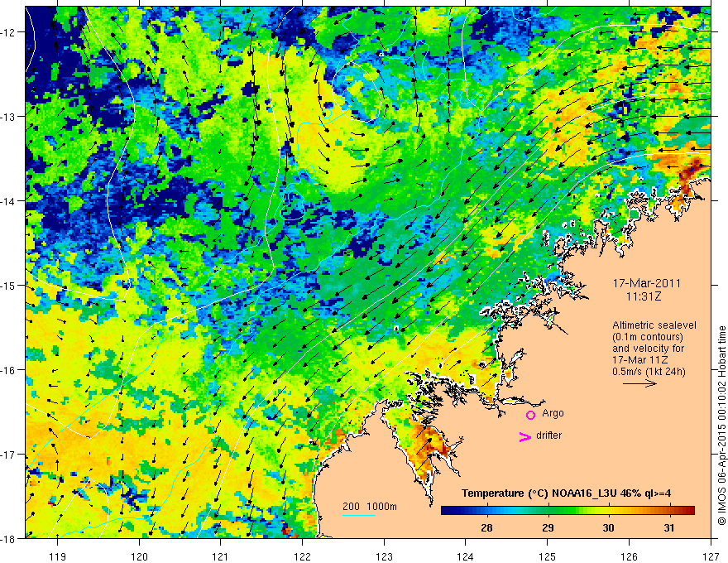The height and width of the screenshot is (563, 728).
Task: Click the '11:31Z' time text
Action: pyautogui.click(x=643, y=296)
